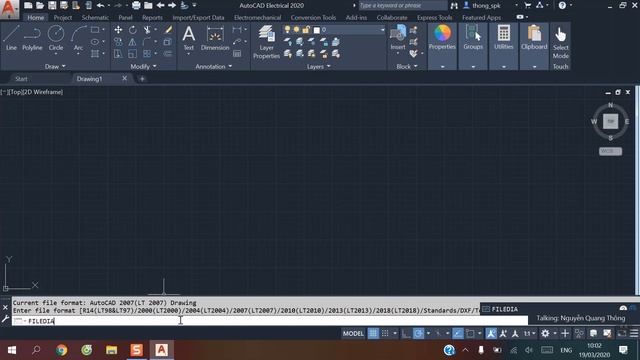Toggle ortho mode in status bar
Viewport: 640px width, 360px height.
click(x=406, y=333)
